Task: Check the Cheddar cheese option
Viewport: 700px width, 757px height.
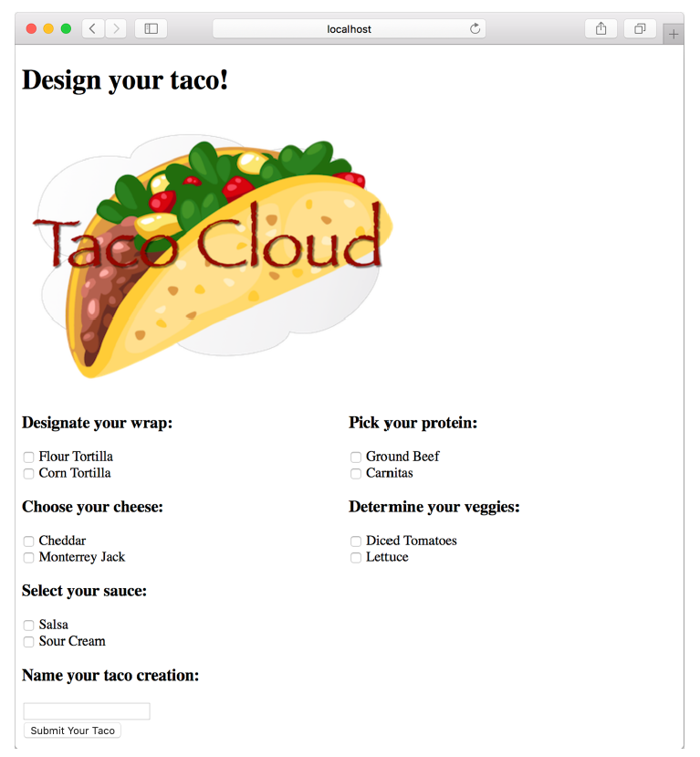Action: (29, 541)
